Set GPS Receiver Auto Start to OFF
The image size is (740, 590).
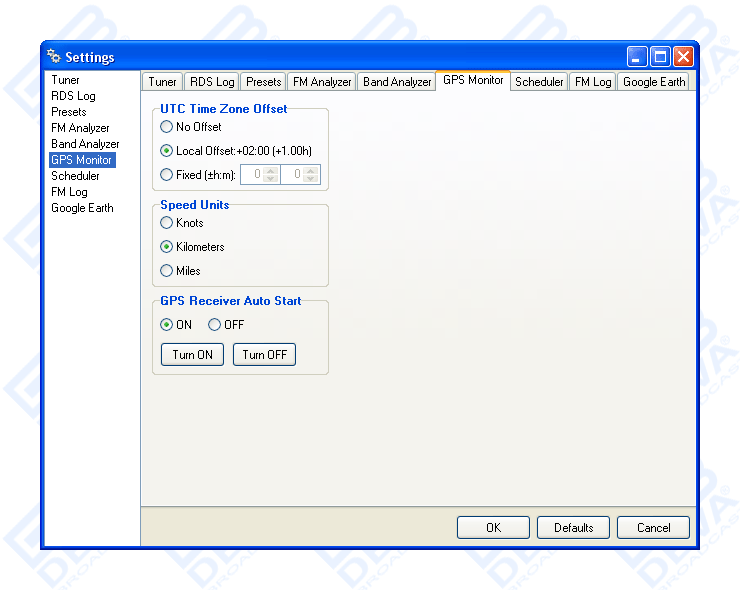coord(215,325)
